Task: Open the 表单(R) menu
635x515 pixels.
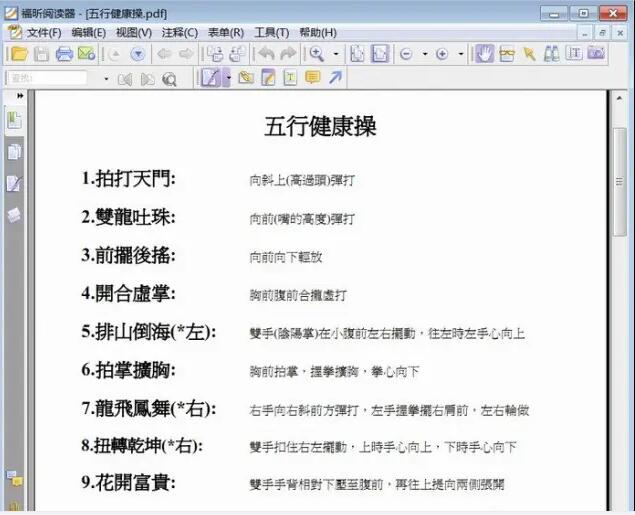Action: coord(226,33)
